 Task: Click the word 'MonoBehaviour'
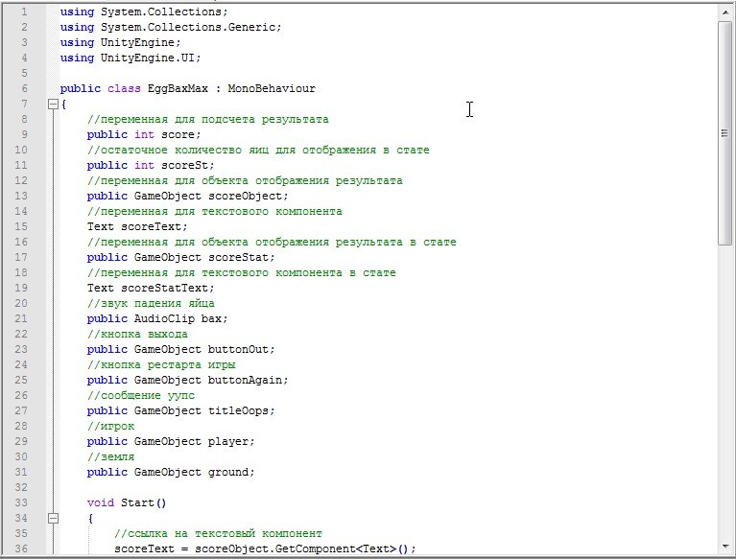coord(272,88)
